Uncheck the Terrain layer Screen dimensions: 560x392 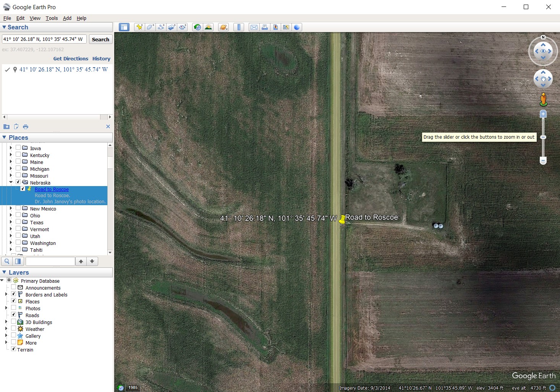tap(13, 349)
